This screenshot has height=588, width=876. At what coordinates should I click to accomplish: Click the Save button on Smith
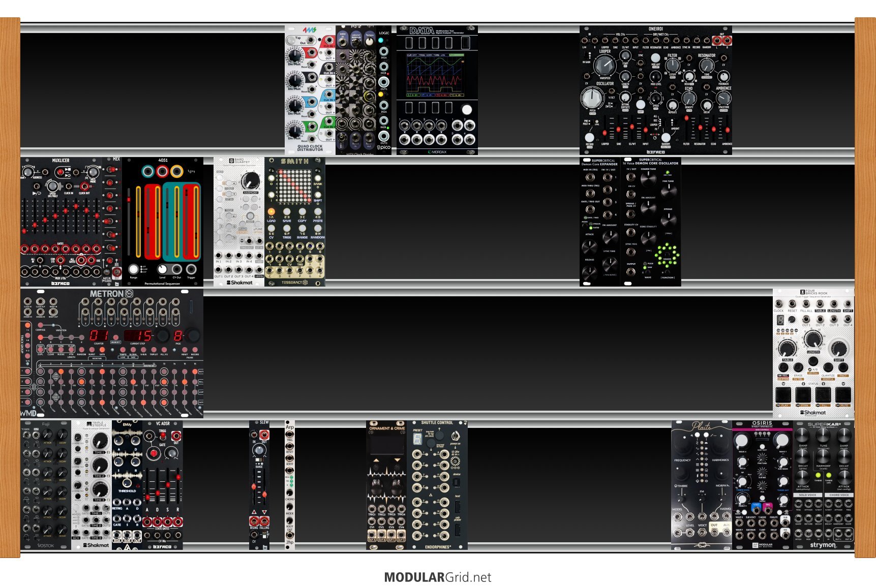pyautogui.click(x=287, y=212)
